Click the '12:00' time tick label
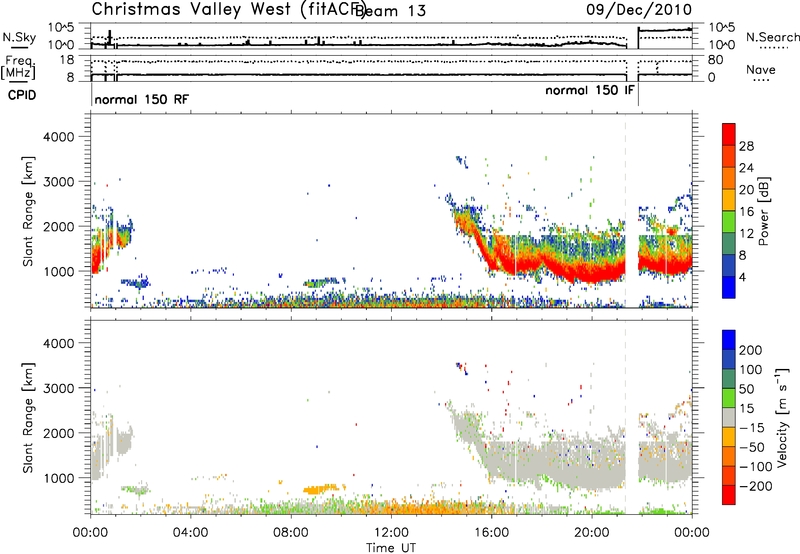Screen dimensions: 800x554 point(391,533)
